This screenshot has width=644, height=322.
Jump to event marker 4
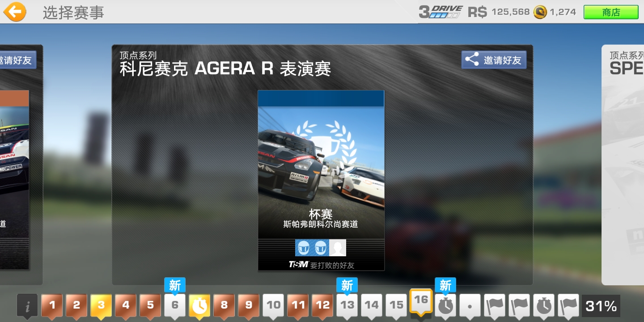tap(126, 306)
